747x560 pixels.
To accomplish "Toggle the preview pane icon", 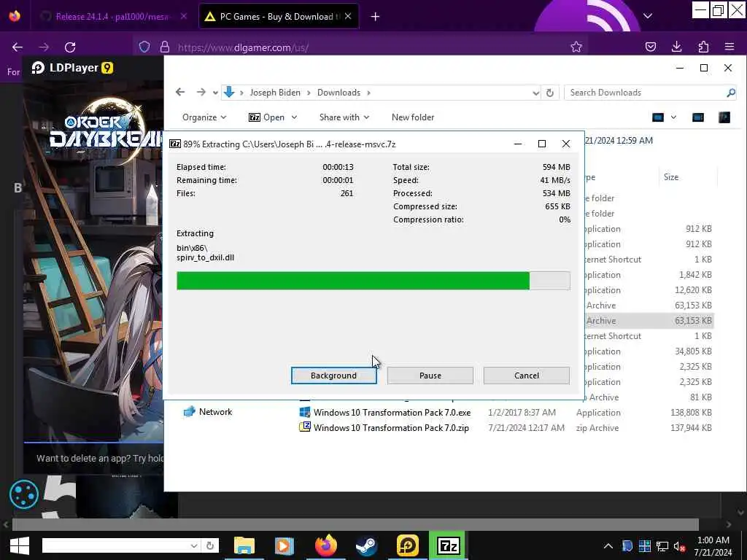I will click(698, 117).
